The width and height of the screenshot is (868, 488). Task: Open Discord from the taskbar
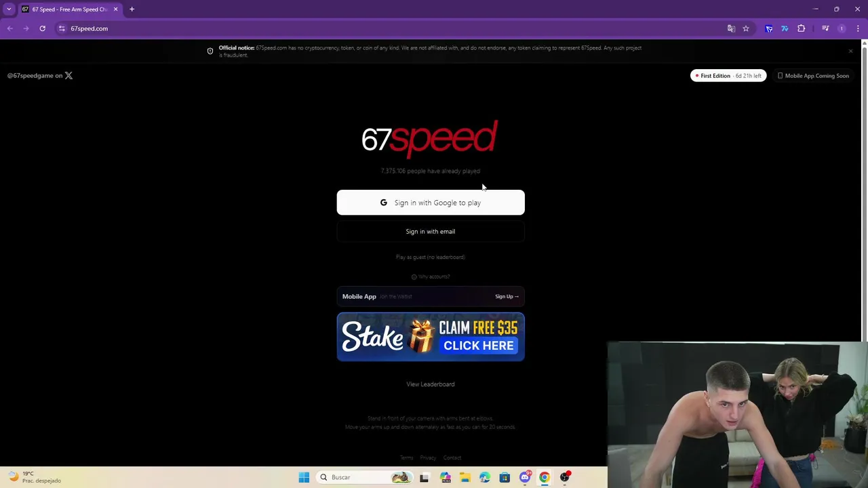point(525,477)
